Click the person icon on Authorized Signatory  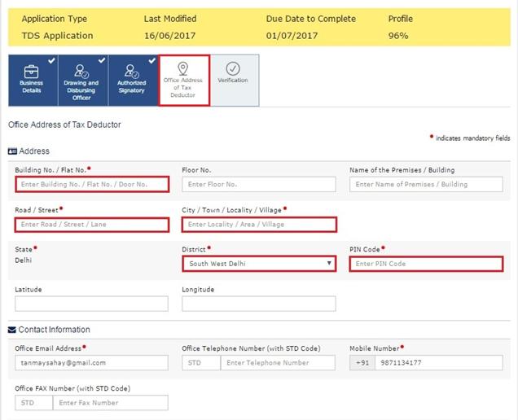(x=131, y=71)
